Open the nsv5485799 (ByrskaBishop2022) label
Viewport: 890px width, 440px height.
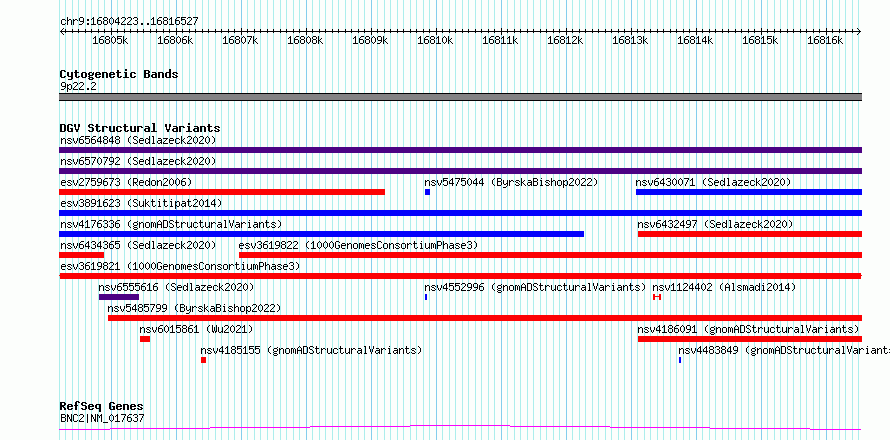[194, 308]
